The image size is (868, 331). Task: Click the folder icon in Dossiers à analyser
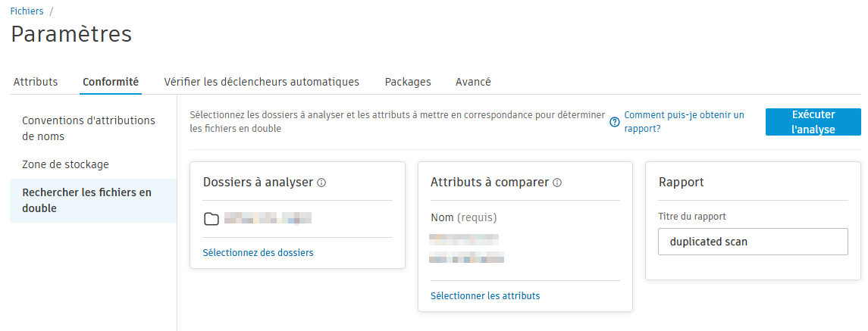click(212, 220)
